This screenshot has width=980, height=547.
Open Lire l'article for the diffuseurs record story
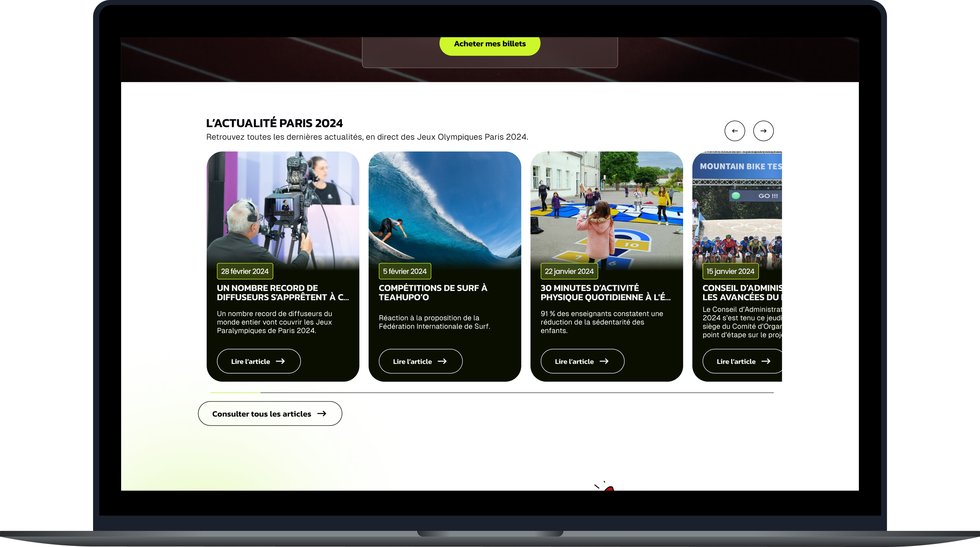(258, 361)
